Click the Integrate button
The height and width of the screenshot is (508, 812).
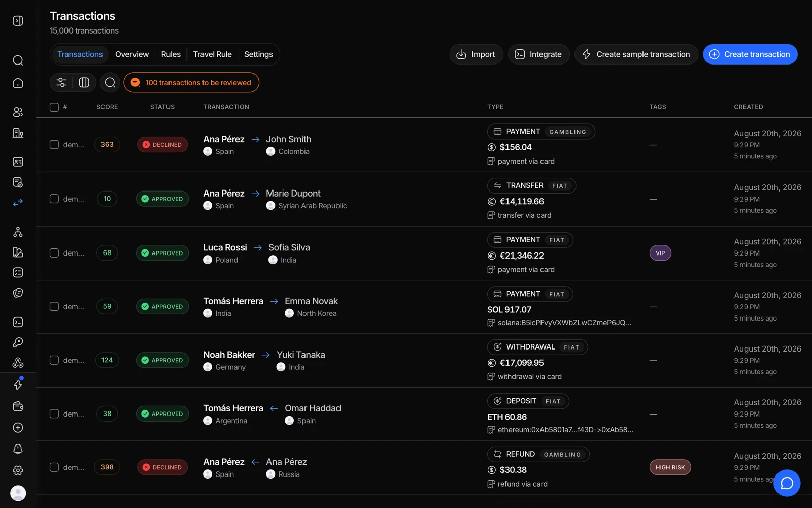[538, 54]
